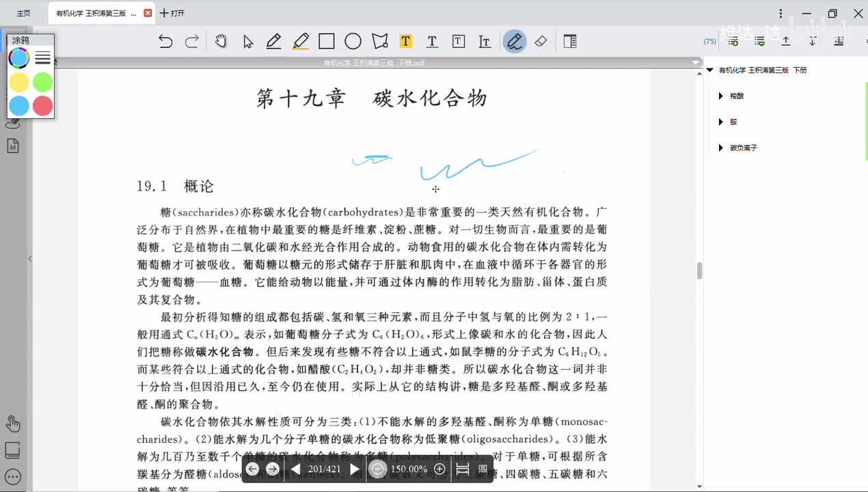This screenshot has width=868, height=492.
Task: Click the 150.00% zoom level field
Action: tap(409, 469)
